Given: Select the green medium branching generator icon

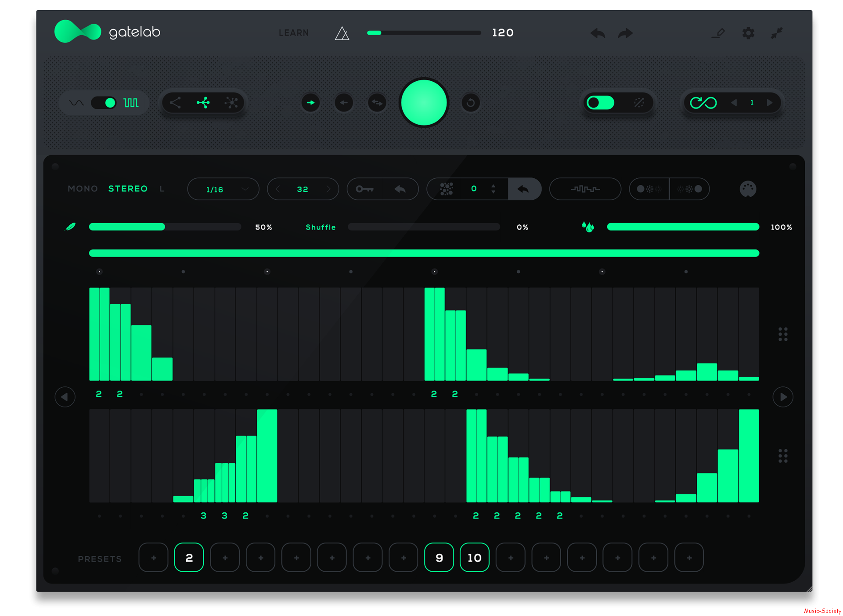Looking at the screenshot, I should [203, 103].
